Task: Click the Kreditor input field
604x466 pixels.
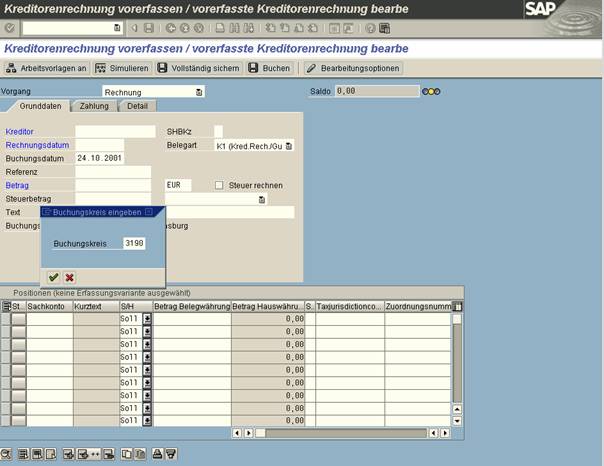Action: pos(115,131)
